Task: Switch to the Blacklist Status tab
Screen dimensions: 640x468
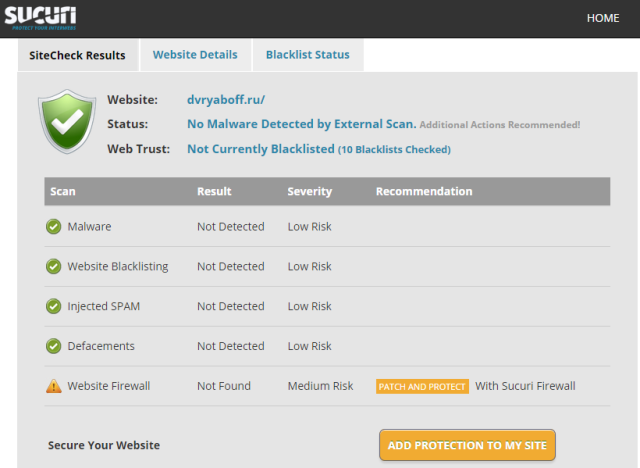Action: pyautogui.click(x=308, y=55)
